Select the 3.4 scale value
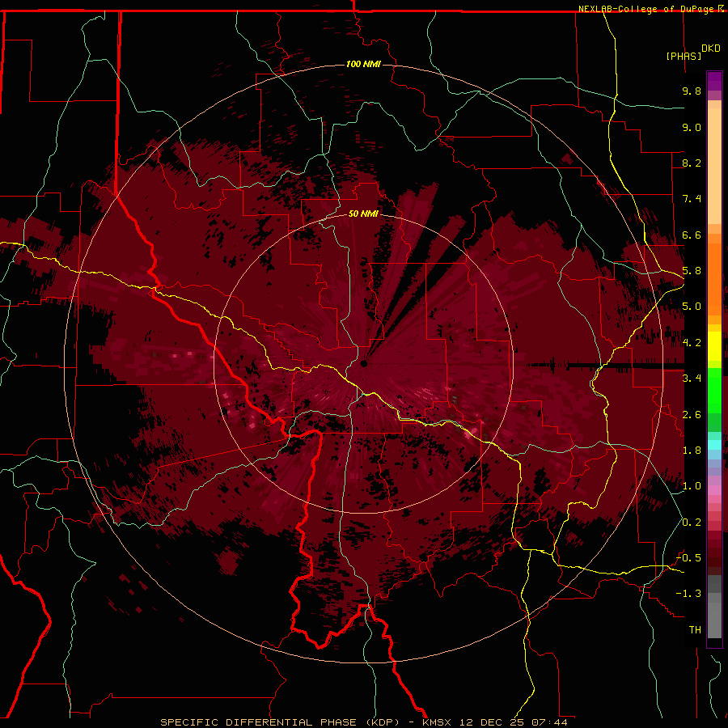728x728 pixels. 692,379
